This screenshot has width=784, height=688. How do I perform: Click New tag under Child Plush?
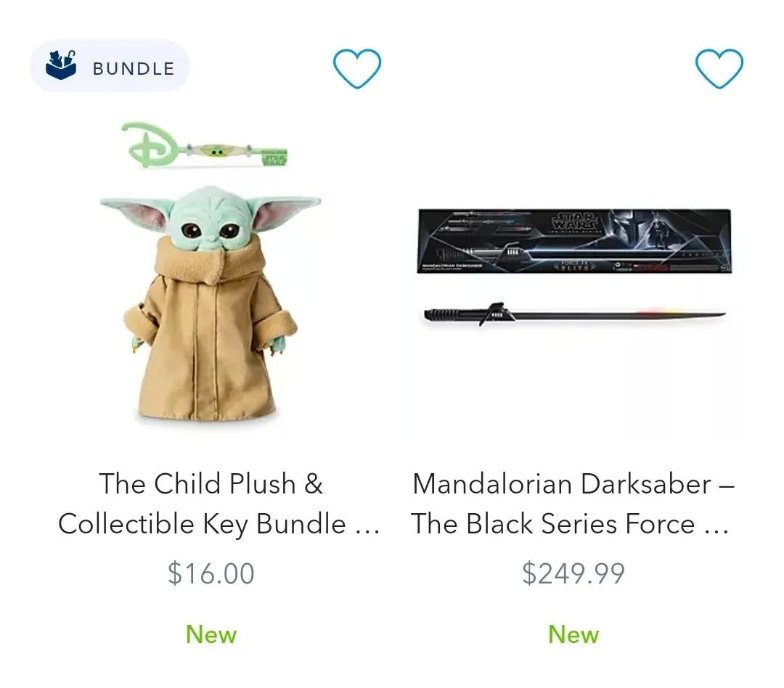coord(211,634)
